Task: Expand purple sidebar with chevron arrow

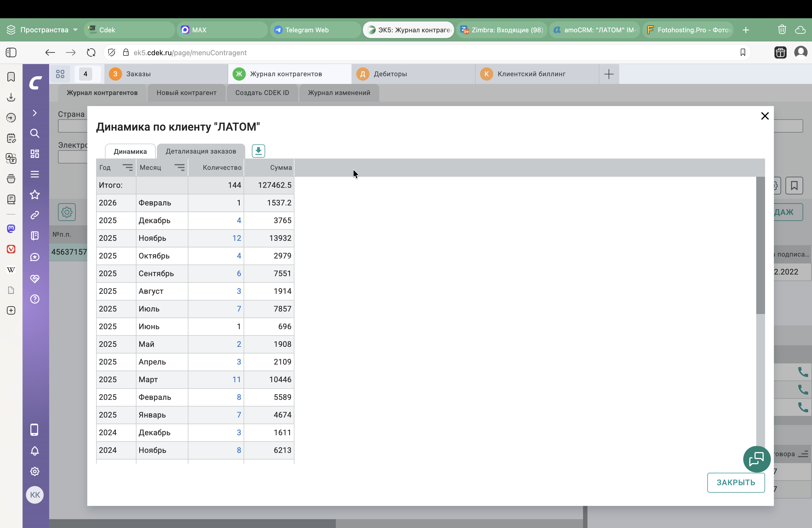Action: click(35, 113)
